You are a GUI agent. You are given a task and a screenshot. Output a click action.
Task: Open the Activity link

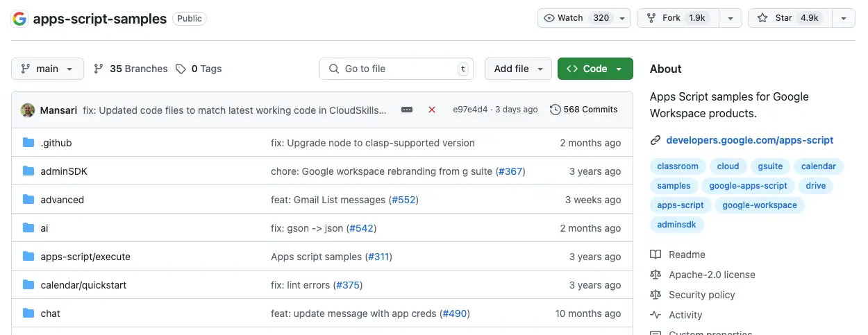point(676,315)
